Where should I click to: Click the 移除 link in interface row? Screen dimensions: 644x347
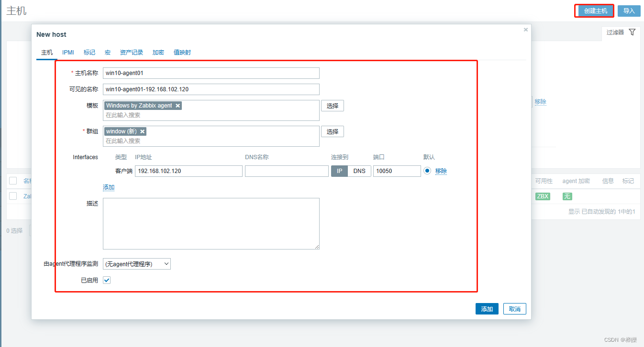coord(441,171)
